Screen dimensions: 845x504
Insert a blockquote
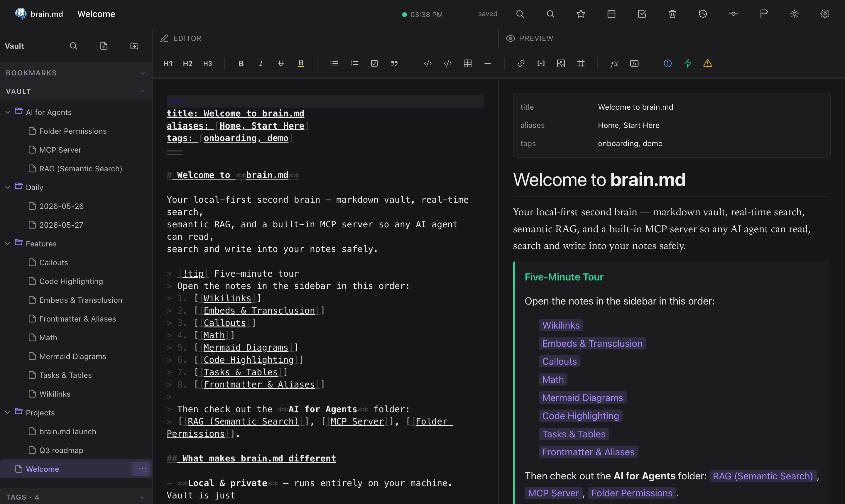394,63
